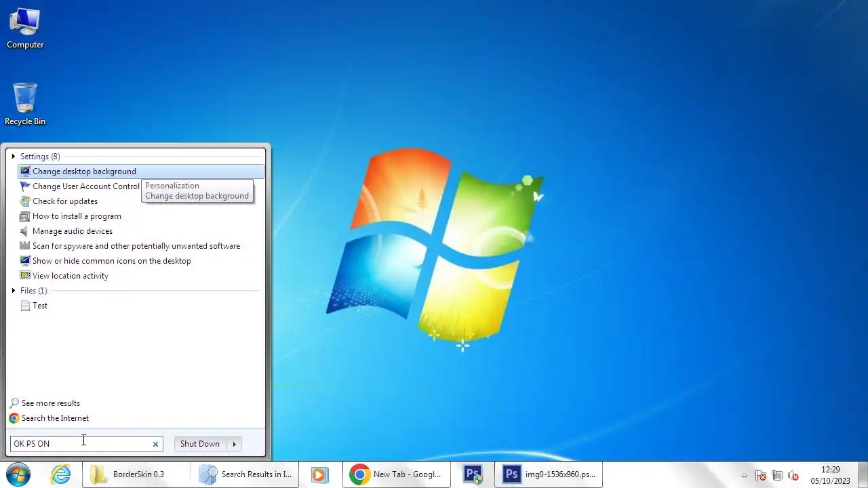868x488 pixels.
Task: Open Manage audio devices result
Action: [x=141, y=231]
